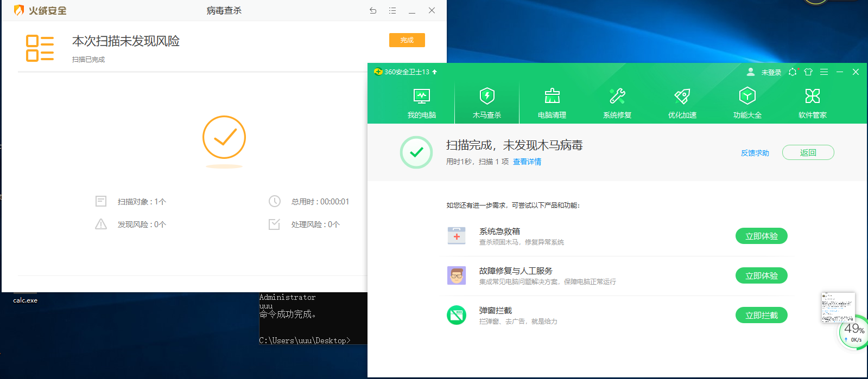Screen dimensions: 868x379
Task: Open the Huorong title bar menu icon
Action: coord(392,10)
